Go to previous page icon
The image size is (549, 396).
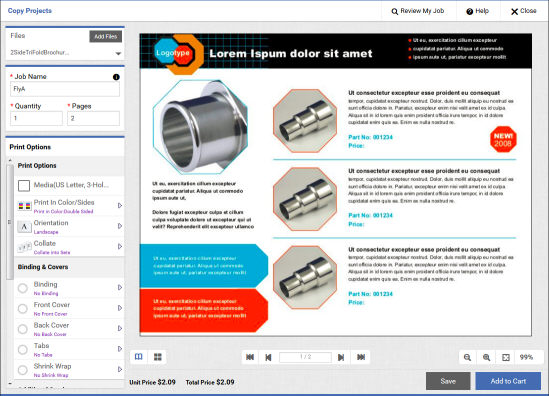click(x=268, y=357)
